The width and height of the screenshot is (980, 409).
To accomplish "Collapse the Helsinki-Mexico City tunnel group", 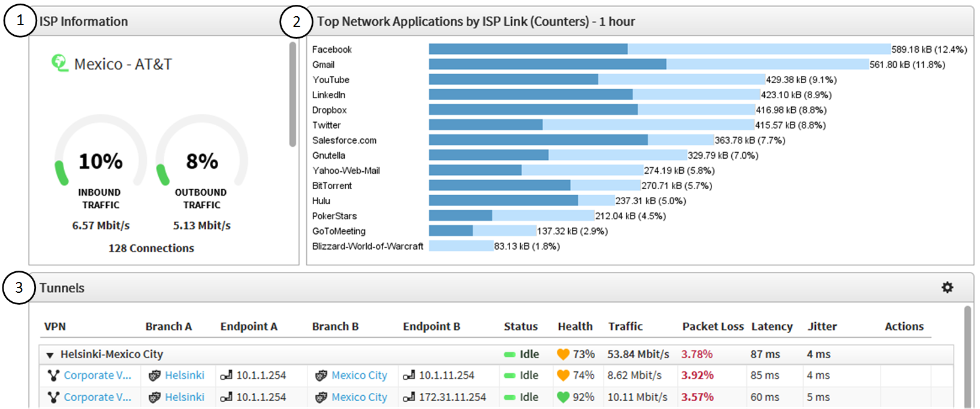I will (50, 355).
